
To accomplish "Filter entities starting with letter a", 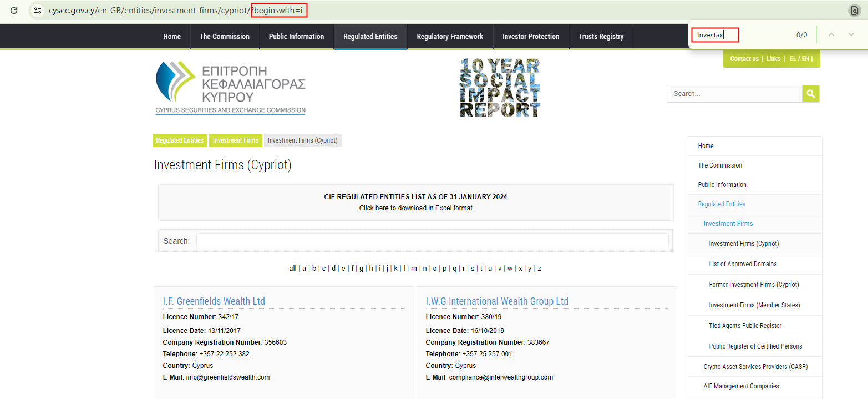I will (304, 269).
